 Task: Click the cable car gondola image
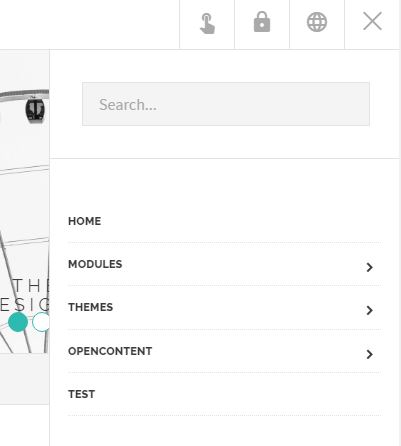pos(35,109)
